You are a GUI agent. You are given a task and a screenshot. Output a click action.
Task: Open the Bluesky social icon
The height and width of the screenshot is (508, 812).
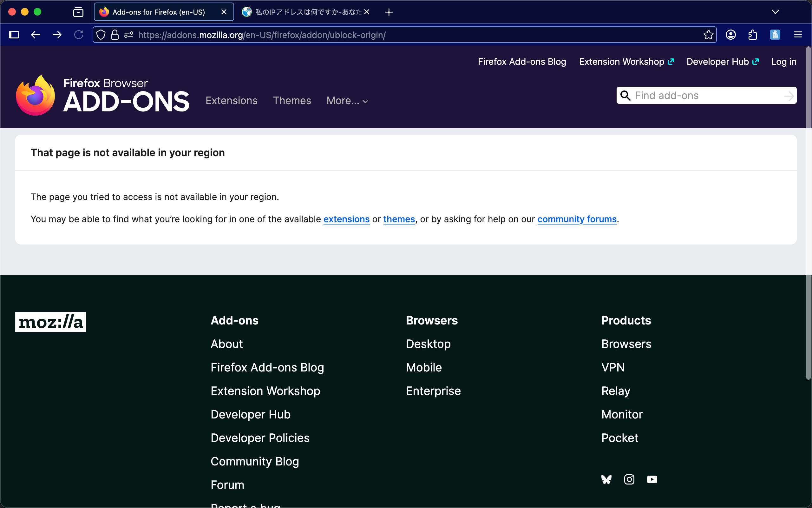[x=606, y=479]
